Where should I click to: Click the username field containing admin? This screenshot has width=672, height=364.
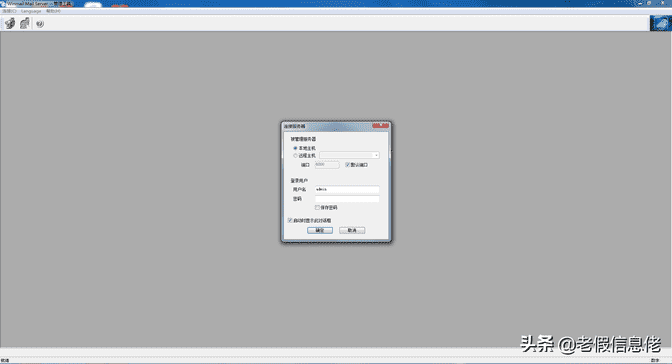(347, 189)
